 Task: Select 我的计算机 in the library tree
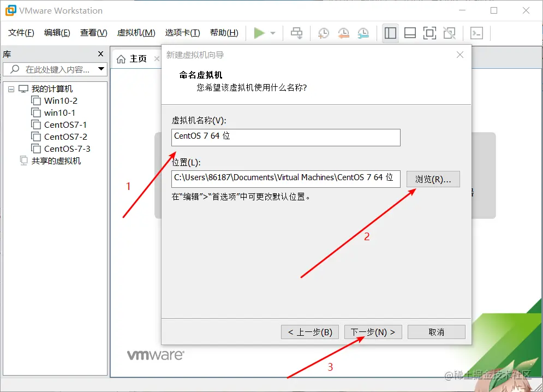click(52, 89)
